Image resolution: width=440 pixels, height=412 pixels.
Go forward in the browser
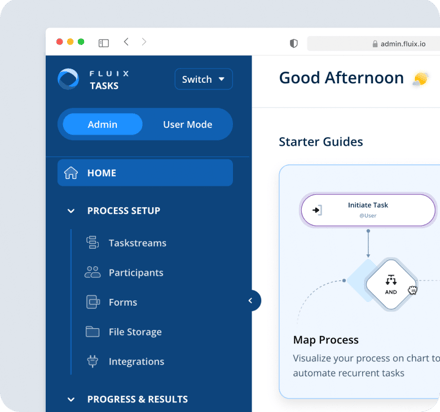(144, 42)
